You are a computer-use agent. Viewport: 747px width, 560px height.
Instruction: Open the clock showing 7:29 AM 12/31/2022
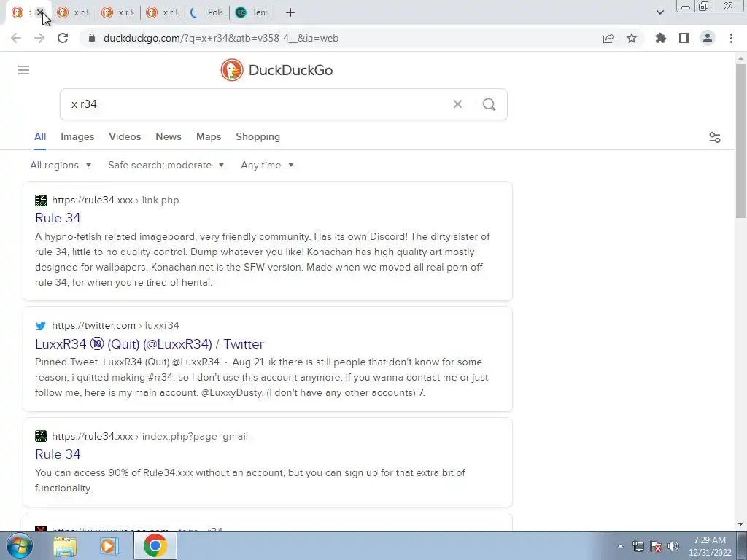pos(710,546)
